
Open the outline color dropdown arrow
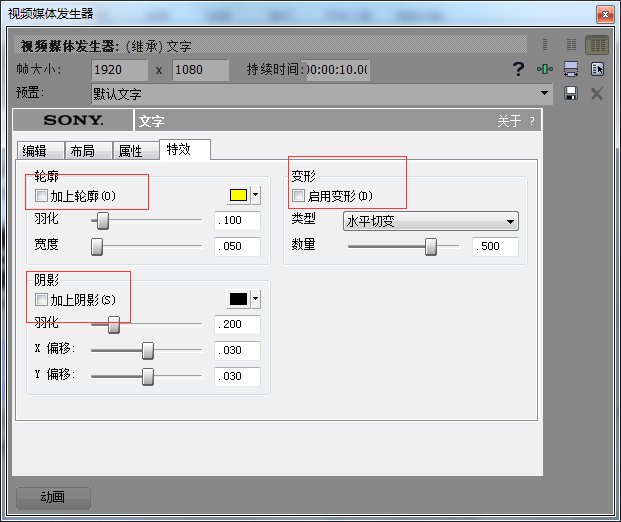point(256,195)
